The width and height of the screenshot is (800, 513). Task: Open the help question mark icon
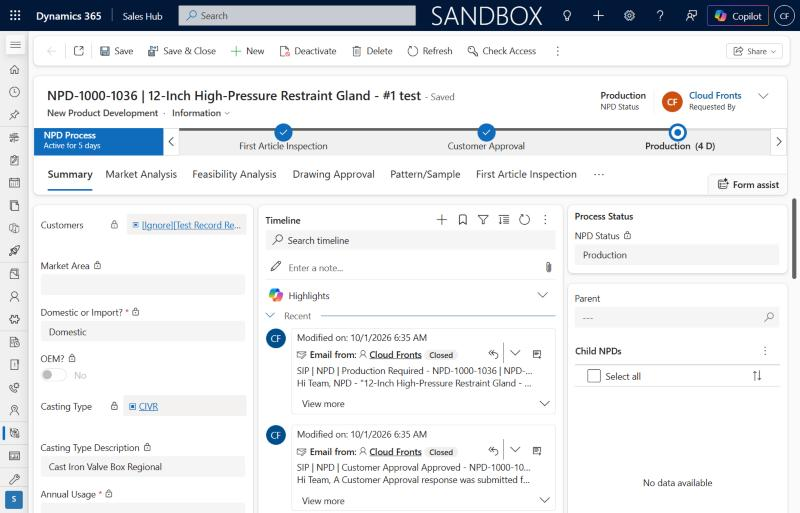[660, 16]
